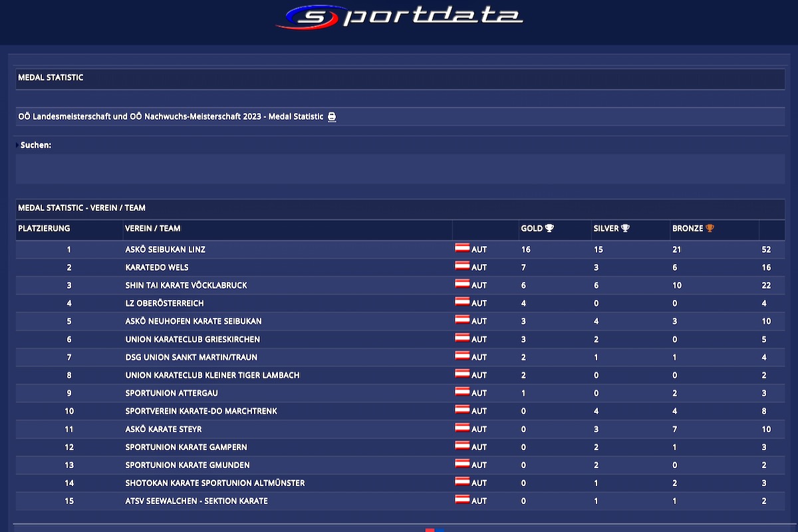The image size is (798, 532).
Task: Select LZ OBERÖSTERREICH team name
Action: [164, 304]
